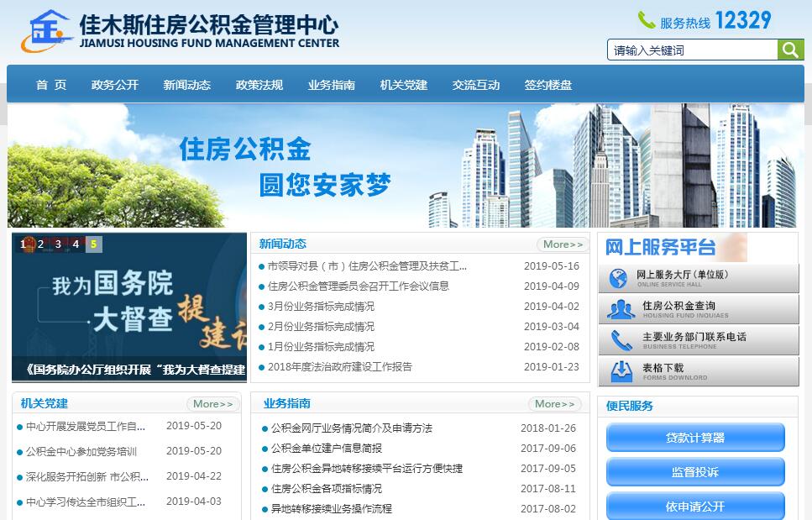Viewport: 812px width, 520px height.
Task: Click the globe icon for 网上服务大厅
Action: (619, 279)
